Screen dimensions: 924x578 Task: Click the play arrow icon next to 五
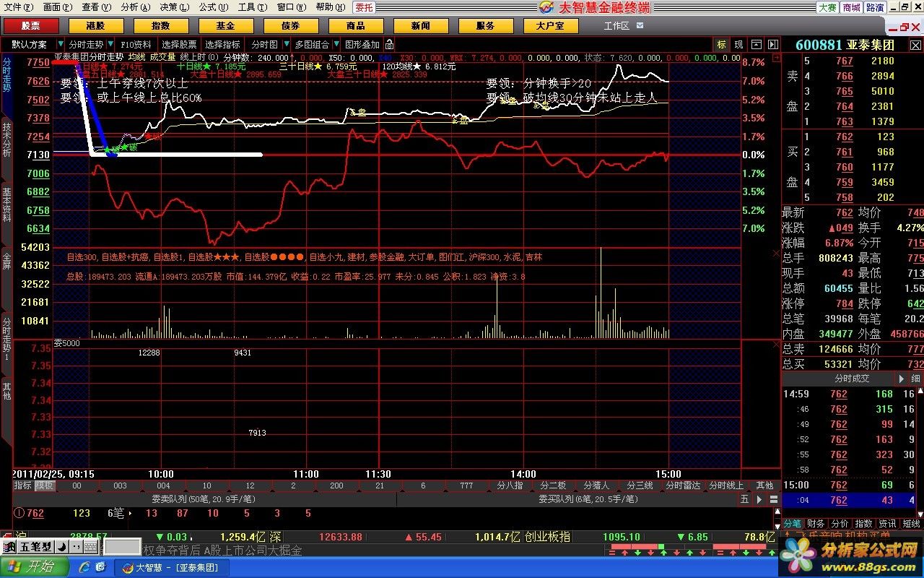tap(759, 499)
